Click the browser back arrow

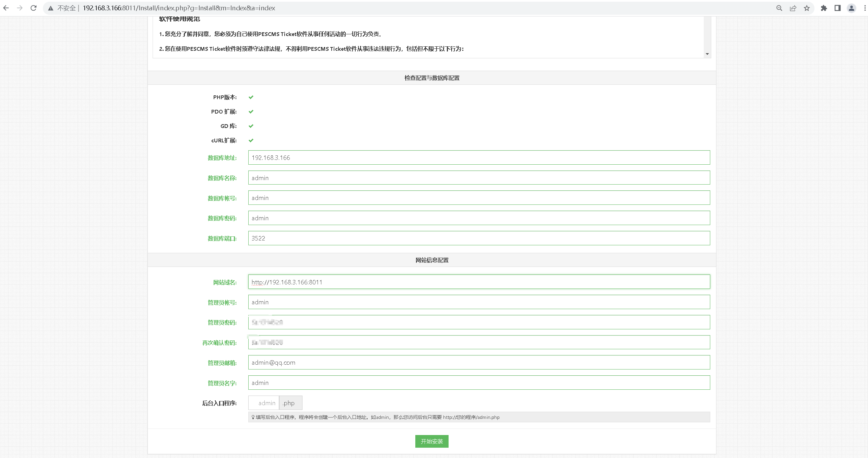pyautogui.click(x=6, y=8)
